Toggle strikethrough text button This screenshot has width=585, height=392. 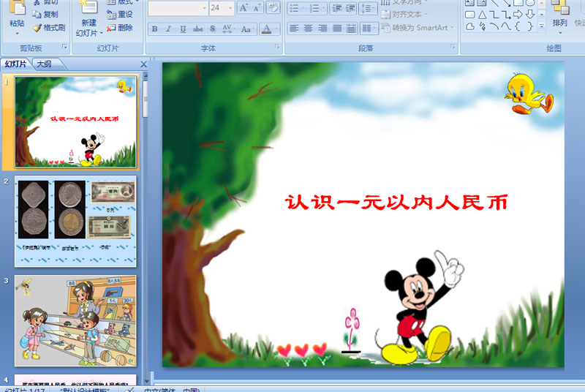point(197,29)
